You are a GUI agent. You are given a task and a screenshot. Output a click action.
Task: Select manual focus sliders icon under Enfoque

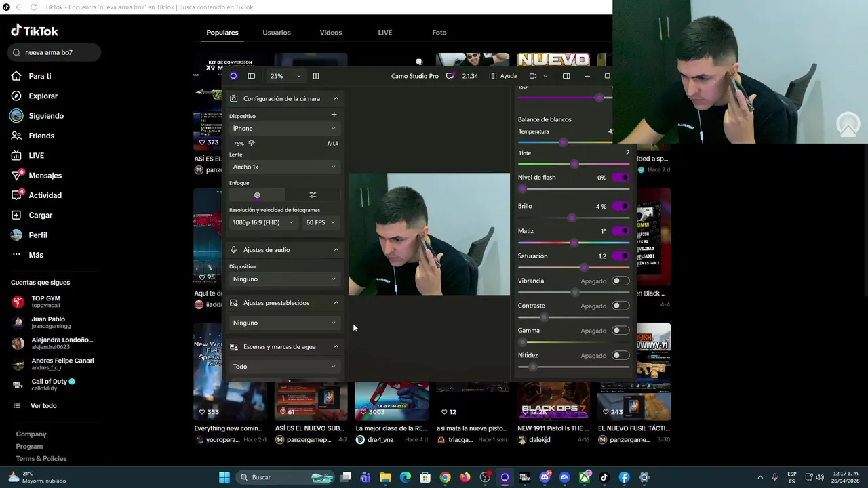click(x=313, y=195)
